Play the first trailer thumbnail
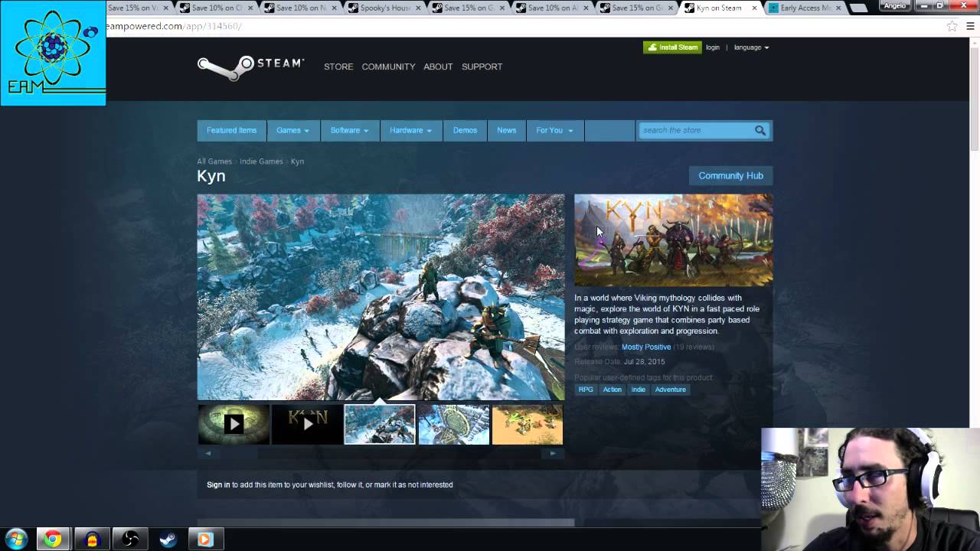980x551 pixels. pos(234,424)
